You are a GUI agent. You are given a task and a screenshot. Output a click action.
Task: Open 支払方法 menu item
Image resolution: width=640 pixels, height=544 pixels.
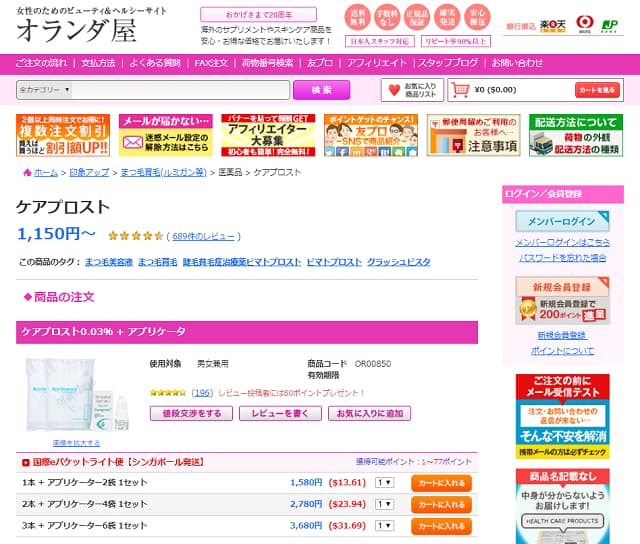point(98,63)
